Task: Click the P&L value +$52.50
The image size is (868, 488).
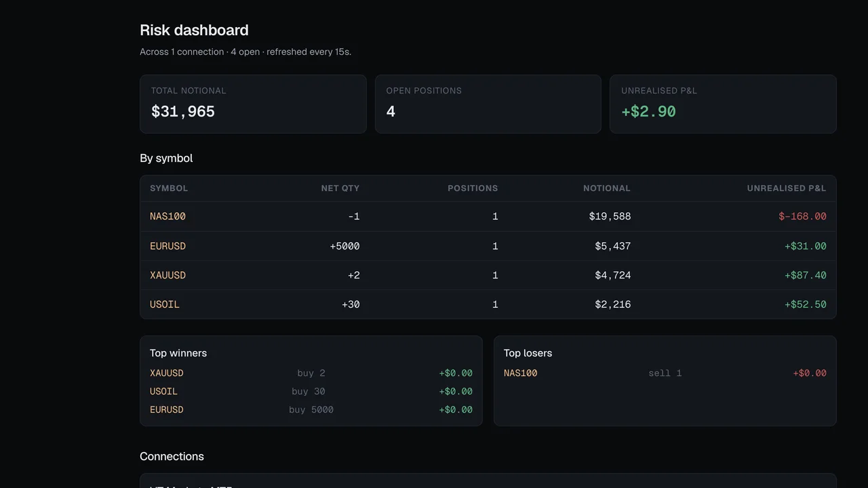Action: point(806,304)
